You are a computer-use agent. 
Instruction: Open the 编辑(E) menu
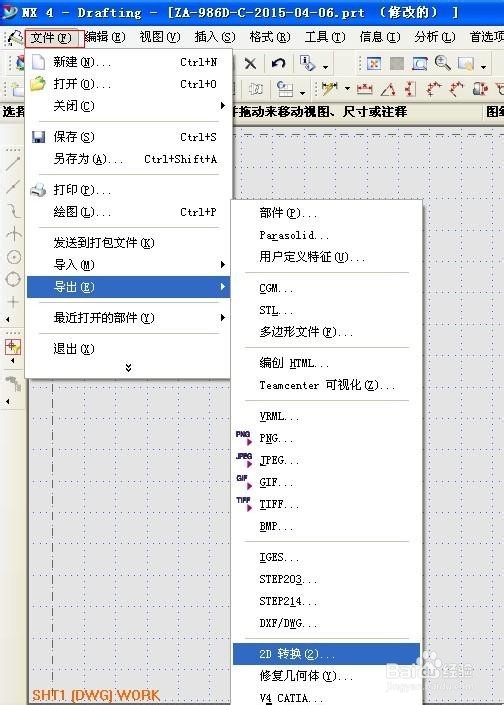tap(105, 37)
